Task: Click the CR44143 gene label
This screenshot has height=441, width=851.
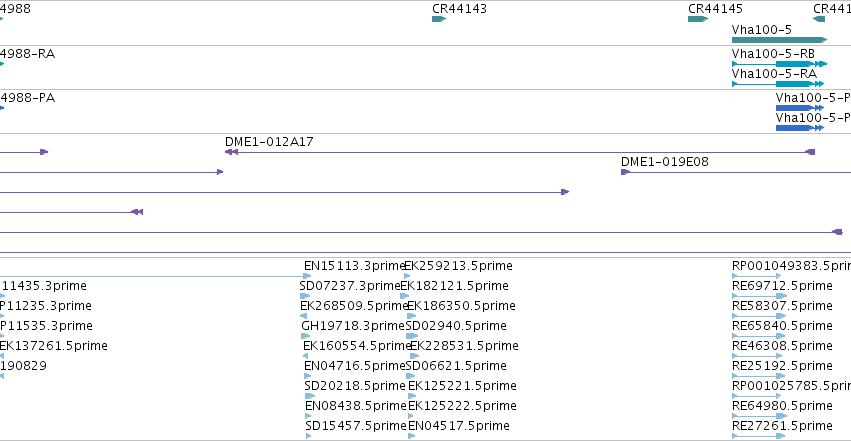Action: (459, 9)
